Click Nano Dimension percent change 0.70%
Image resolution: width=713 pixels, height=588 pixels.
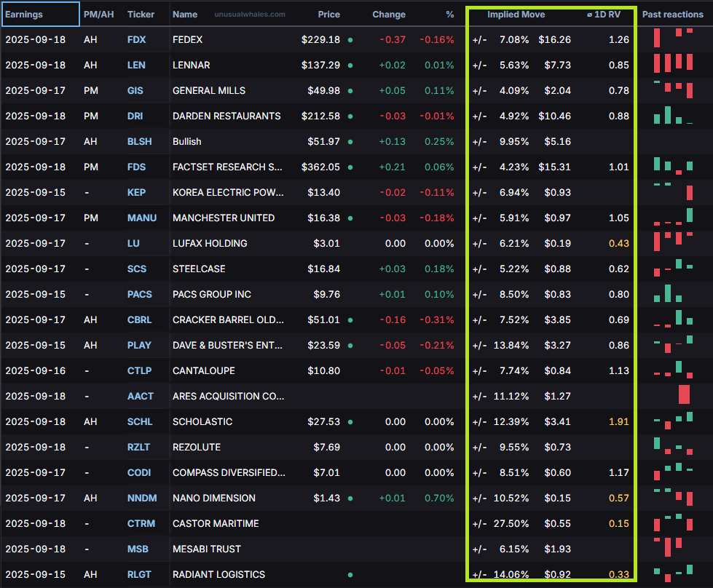coord(439,498)
